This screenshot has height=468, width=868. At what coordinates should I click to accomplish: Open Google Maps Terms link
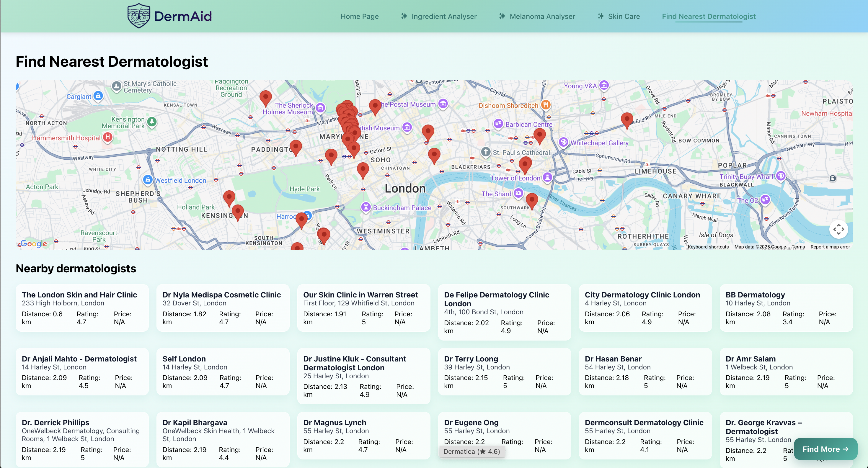(x=798, y=247)
